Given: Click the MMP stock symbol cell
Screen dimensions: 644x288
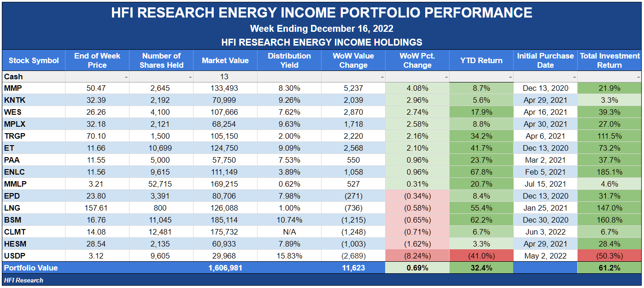Looking at the screenshot, I should click(x=34, y=88).
